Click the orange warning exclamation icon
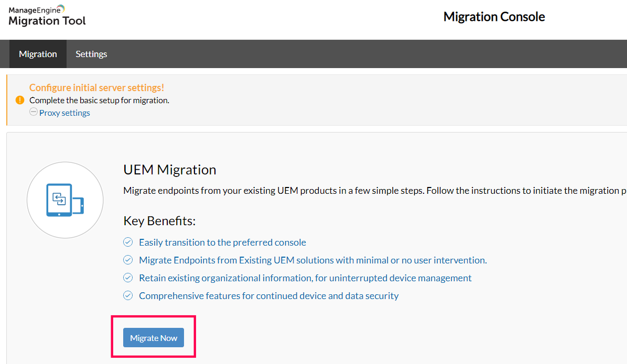627x364 pixels. tap(20, 100)
